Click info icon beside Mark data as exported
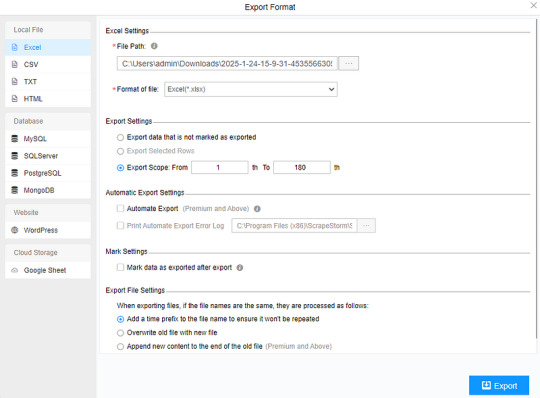The width and height of the screenshot is (540, 398). [240, 268]
